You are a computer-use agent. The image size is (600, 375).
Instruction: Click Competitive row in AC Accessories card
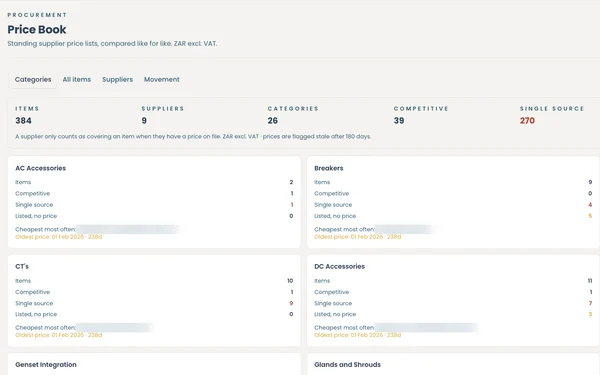point(154,194)
